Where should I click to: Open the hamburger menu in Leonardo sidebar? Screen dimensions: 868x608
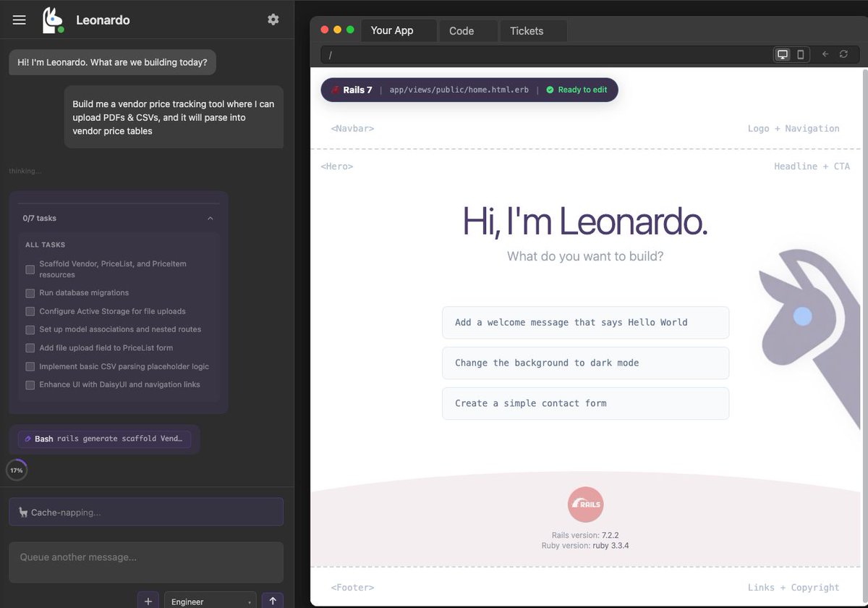pos(20,20)
